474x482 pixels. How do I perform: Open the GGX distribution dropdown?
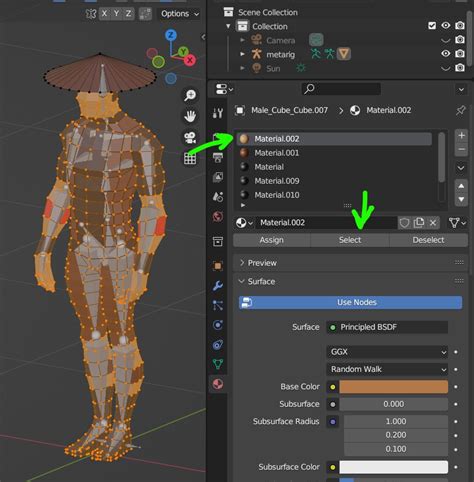387,352
